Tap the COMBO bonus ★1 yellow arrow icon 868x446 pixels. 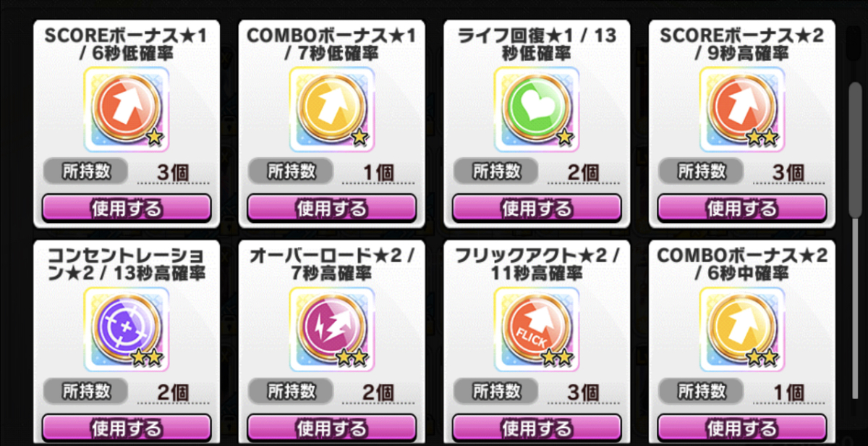(331, 109)
